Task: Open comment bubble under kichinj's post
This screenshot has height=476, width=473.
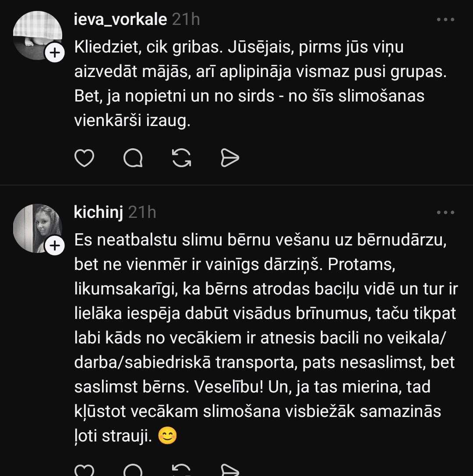Action: coord(133,470)
